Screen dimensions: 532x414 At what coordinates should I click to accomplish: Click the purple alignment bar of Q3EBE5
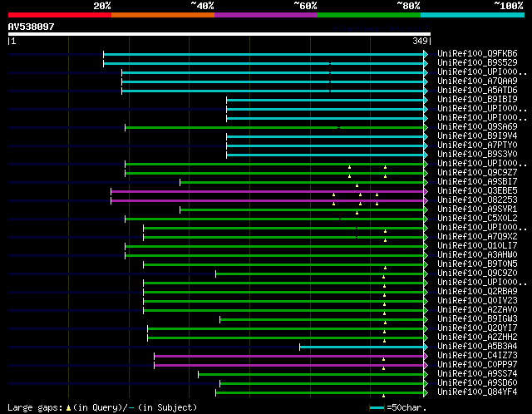[268, 192]
